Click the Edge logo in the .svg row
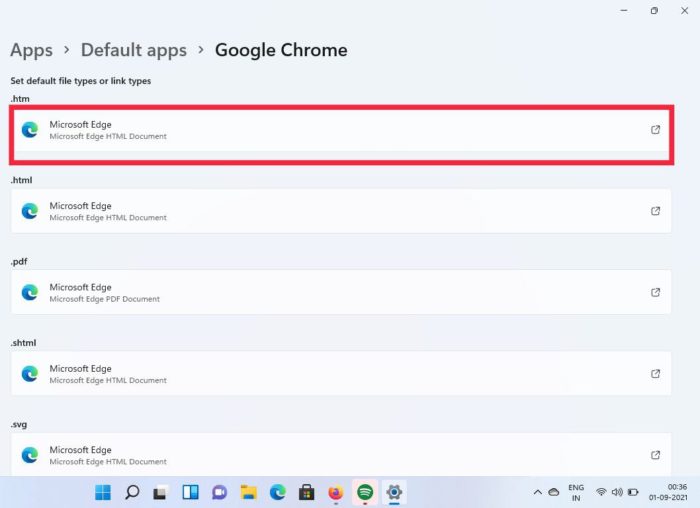 click(30, 455)
